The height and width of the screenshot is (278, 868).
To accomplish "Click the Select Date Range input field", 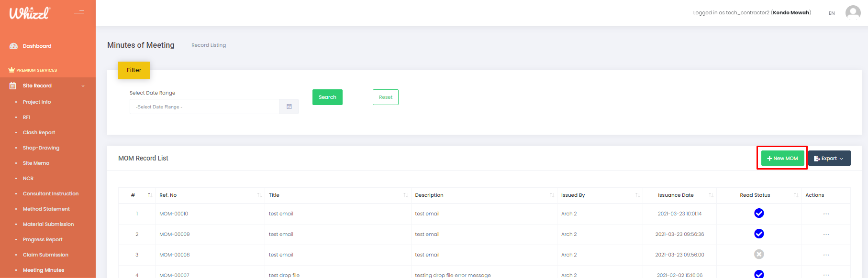I will [x=205, y=107].
